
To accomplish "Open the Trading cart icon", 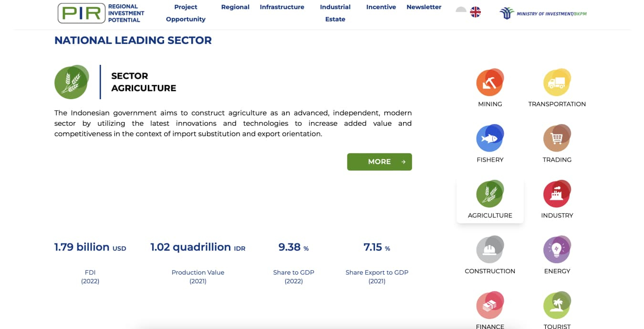I will [x=557, y=139].
